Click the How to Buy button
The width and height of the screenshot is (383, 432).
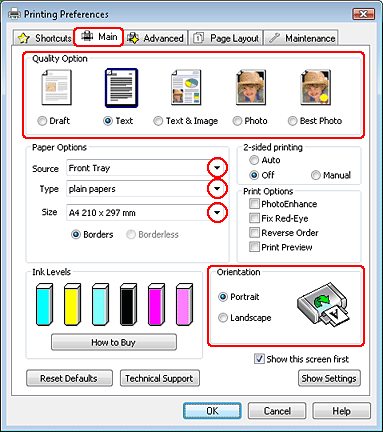click(x=114, y=342)
